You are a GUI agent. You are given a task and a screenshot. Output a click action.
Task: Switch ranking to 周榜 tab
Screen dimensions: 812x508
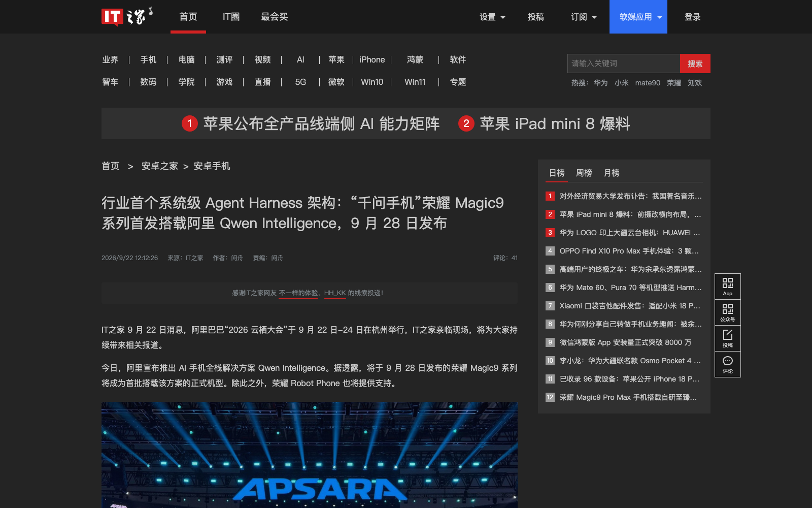[x=584, y=173]
